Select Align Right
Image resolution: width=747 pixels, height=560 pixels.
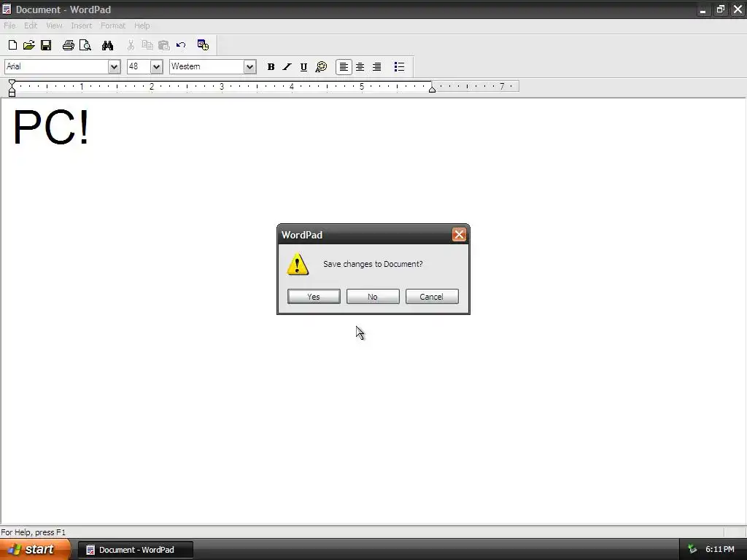coord(377,66)
